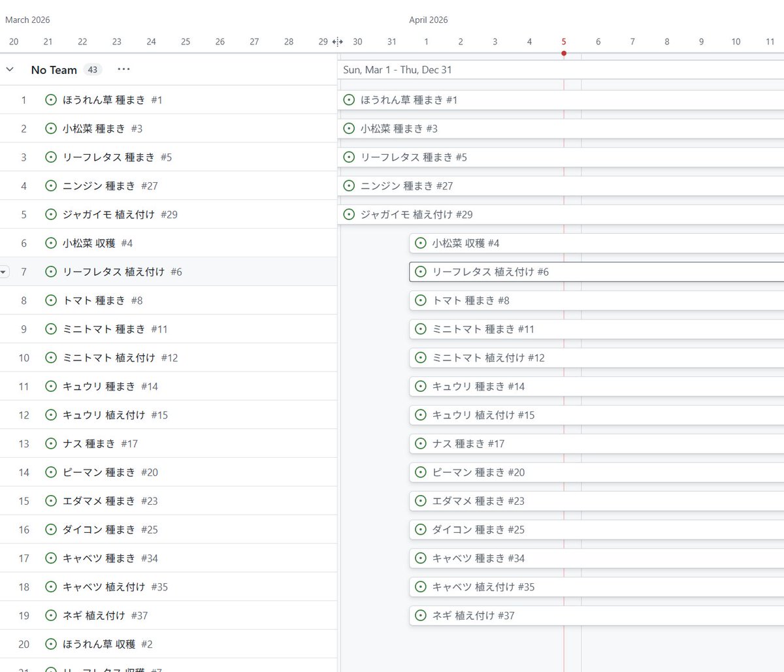The height and width of the screenshot is (672, 784).
Task: Click the status icon on ジャガイモ 植え付け #29 roadmap bar
Action: [349, 214]
